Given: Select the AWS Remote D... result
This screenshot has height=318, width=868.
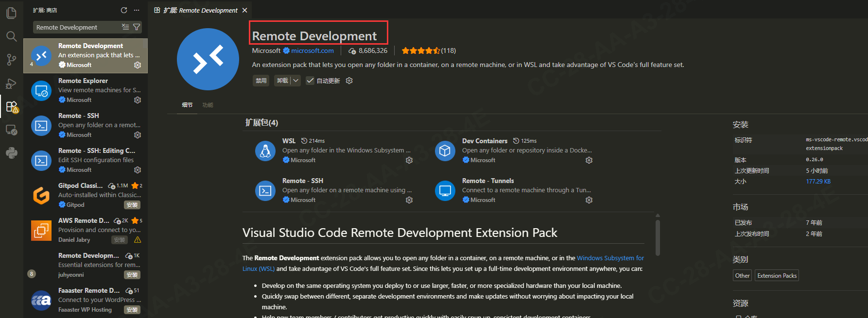Looking at the screenshot, I should (x=86, y=230).
